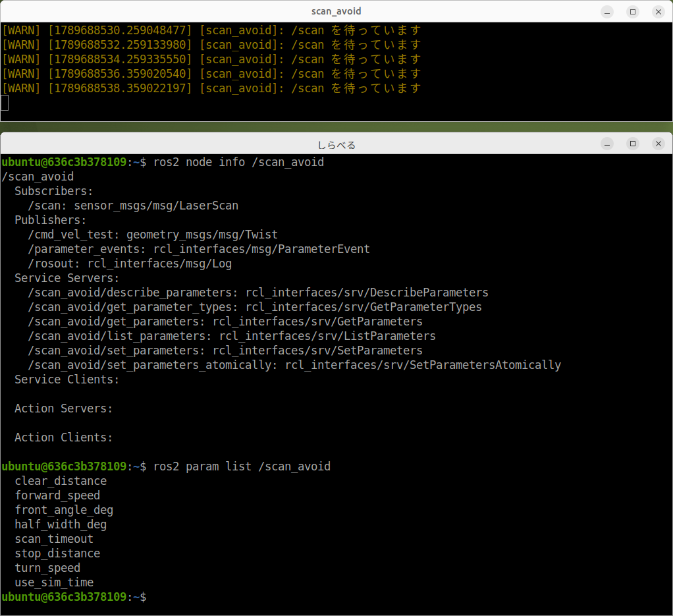The height and width of the screenshot is (616, 673).
Task: Click the scan_avoid window title bar
Action: coord(336,12)
